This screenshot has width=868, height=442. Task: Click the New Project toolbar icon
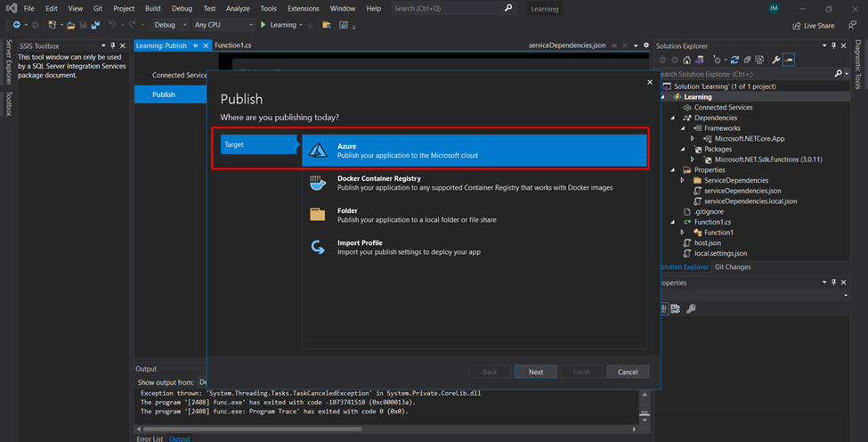pyautogui.click(x=52, y=25)
